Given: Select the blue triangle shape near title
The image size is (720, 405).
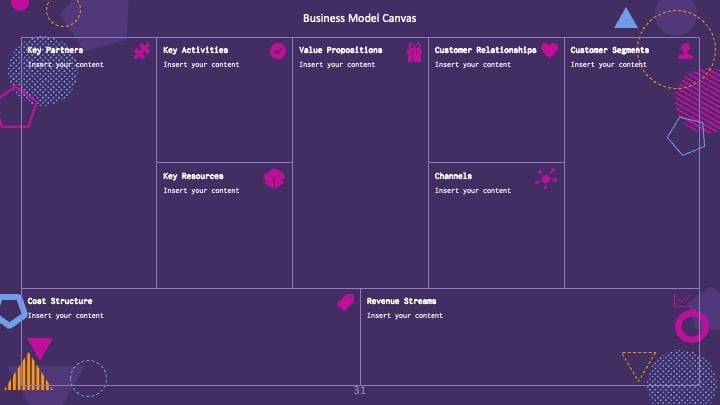Looking at the screenshot, I should (x=626, y=18).
